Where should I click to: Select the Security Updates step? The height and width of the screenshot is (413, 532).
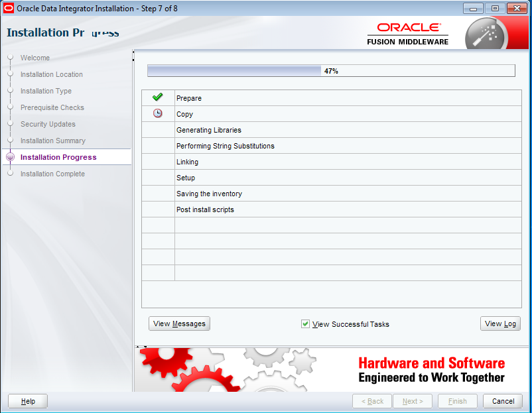[x=48, y=124]
